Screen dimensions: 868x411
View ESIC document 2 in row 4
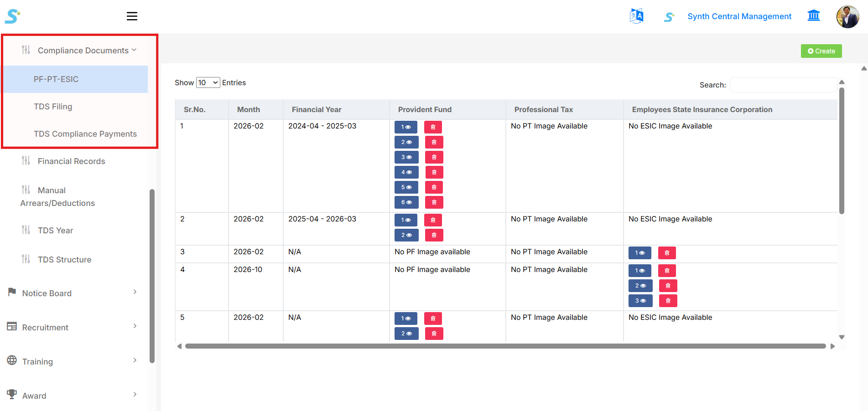click(x=640, y=285)
